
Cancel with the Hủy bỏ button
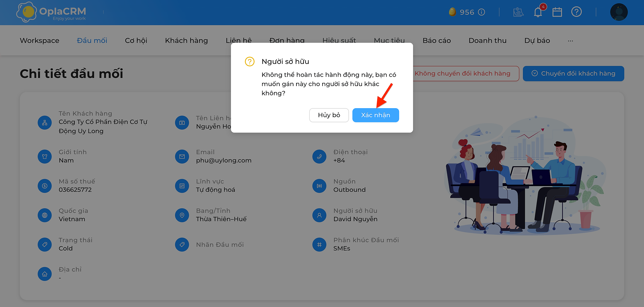pos(329,115)
